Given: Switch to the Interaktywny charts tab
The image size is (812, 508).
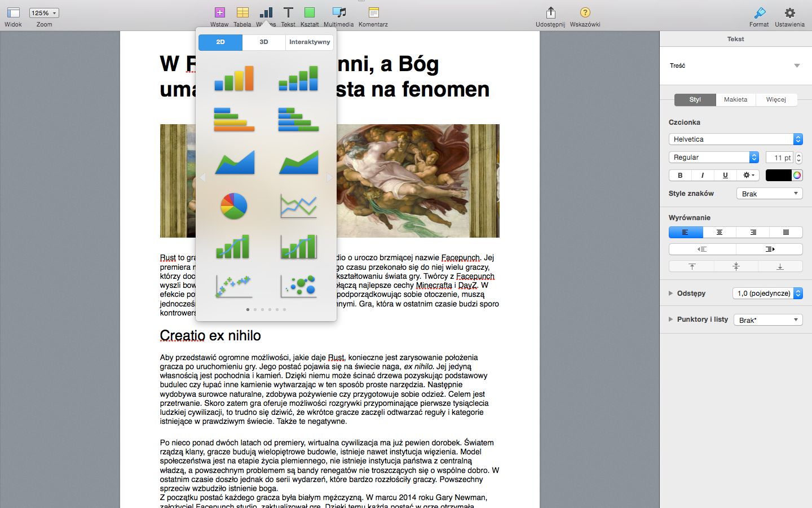Looking at the screenshot, I should click(x=310, y=42).
